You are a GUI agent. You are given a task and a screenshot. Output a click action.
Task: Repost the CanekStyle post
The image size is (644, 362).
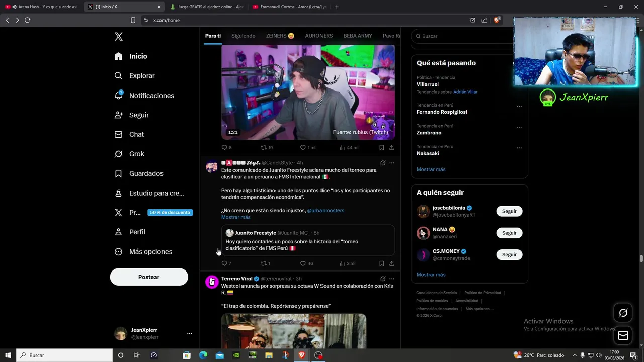tap(265, 263)
